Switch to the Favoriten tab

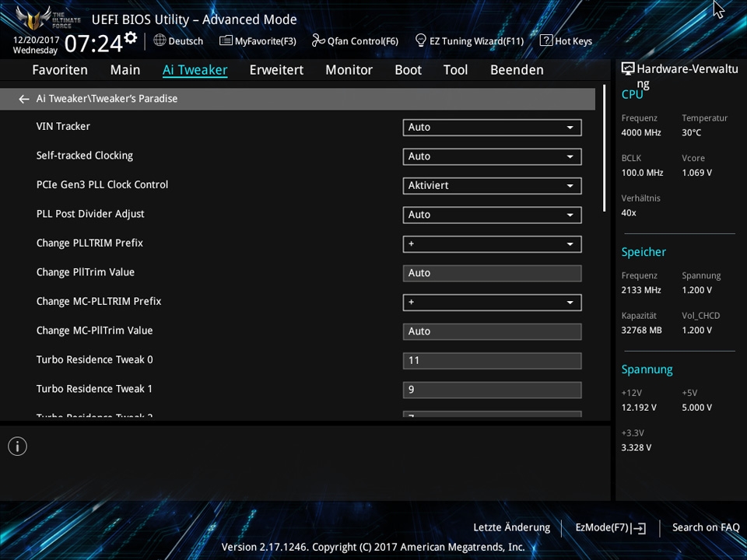coord(60,70)
